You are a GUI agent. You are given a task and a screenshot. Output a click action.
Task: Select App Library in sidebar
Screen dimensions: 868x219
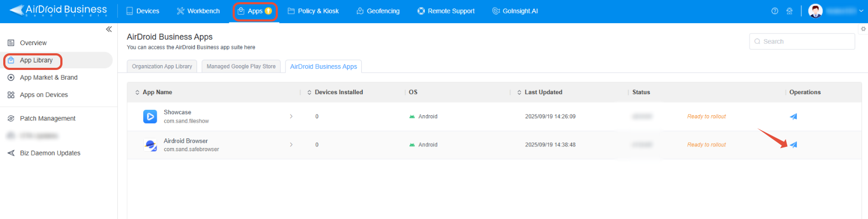click(36, 60)
